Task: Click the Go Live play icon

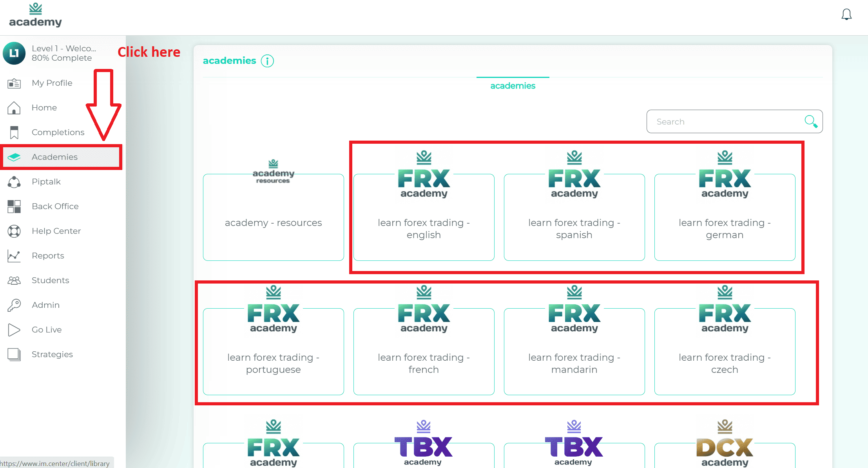Action: [x=14, y=330]
